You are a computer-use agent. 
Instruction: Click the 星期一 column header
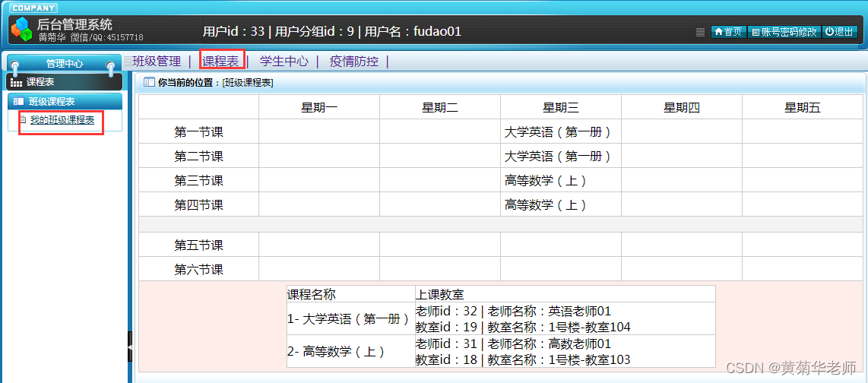319,107
